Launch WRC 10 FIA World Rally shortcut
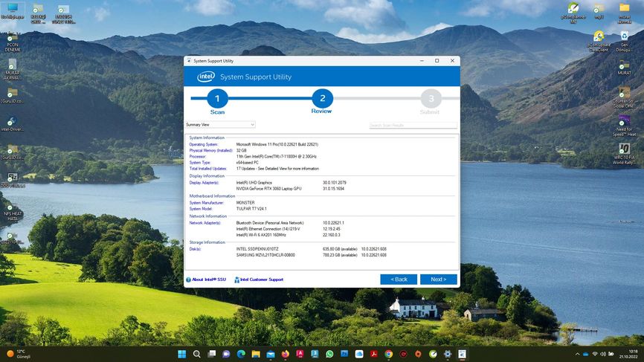Viewport: 644px width, 362px height. pos(624,154)
